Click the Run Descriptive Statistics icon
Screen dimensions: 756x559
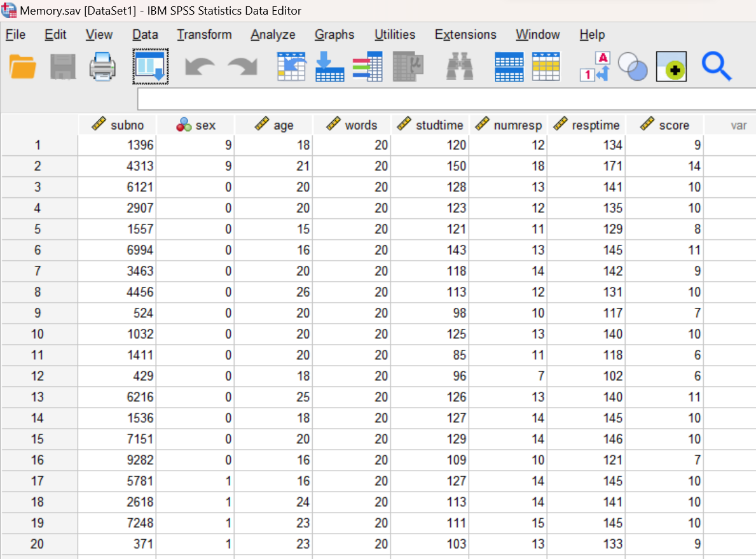408,67
